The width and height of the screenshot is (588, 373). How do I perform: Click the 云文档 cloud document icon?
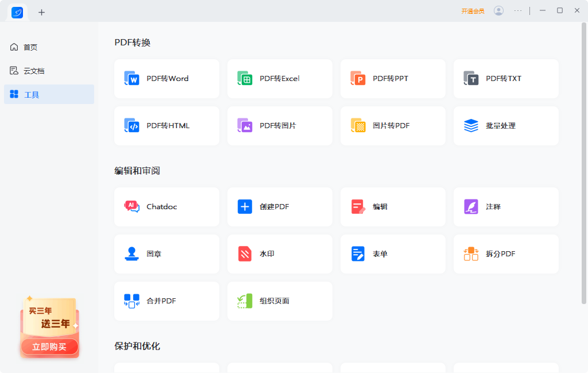tap(14, 71)
